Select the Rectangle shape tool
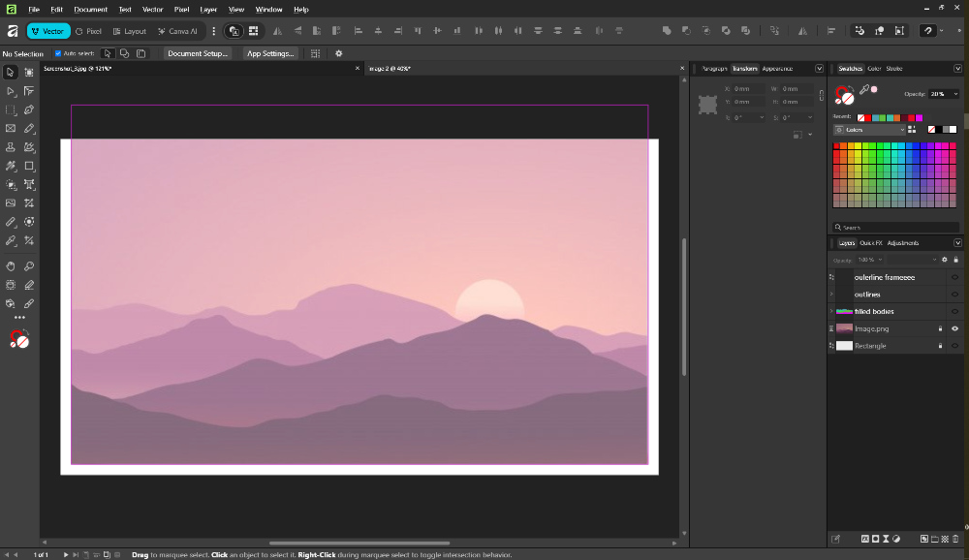The height and width of the screenshot is (560, 969). tap(29, 166)
